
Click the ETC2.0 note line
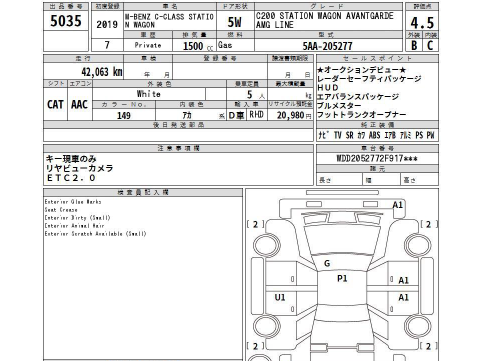pyautogui.click(x=71, y=178)
